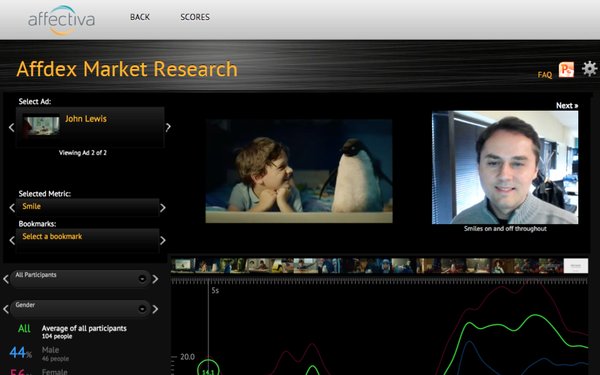Toggle the Male 44% series
The image size is (600, 375).
(x=39, y=354)
